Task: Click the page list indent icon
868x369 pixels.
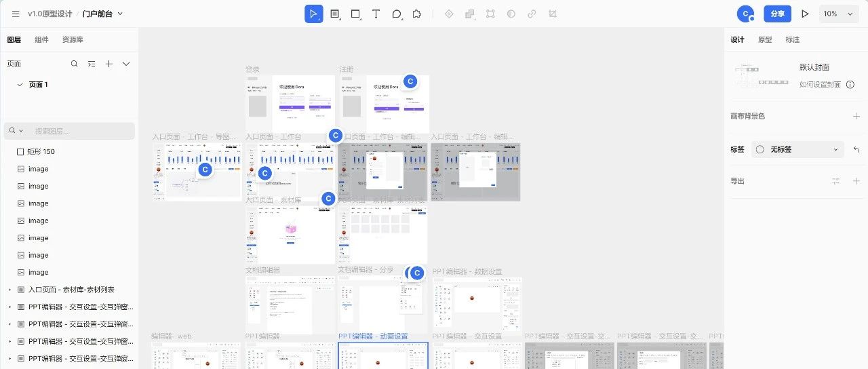Action: [x=92, y=64]
